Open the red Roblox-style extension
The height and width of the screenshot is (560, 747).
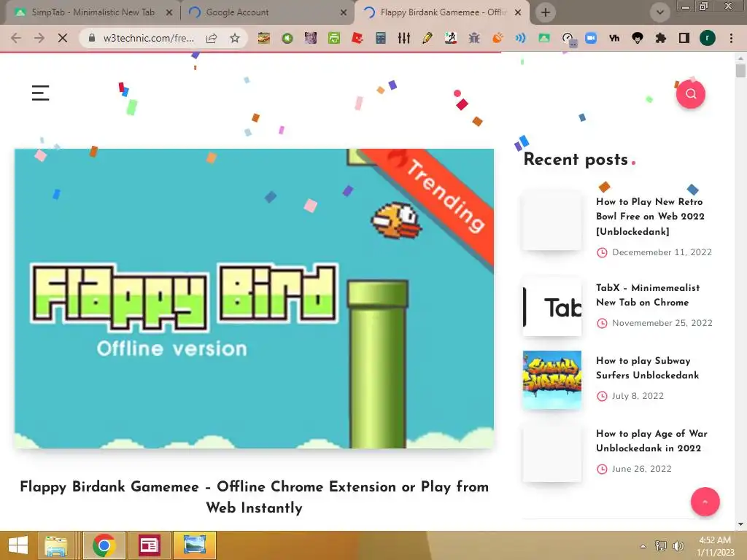(357, 38)
